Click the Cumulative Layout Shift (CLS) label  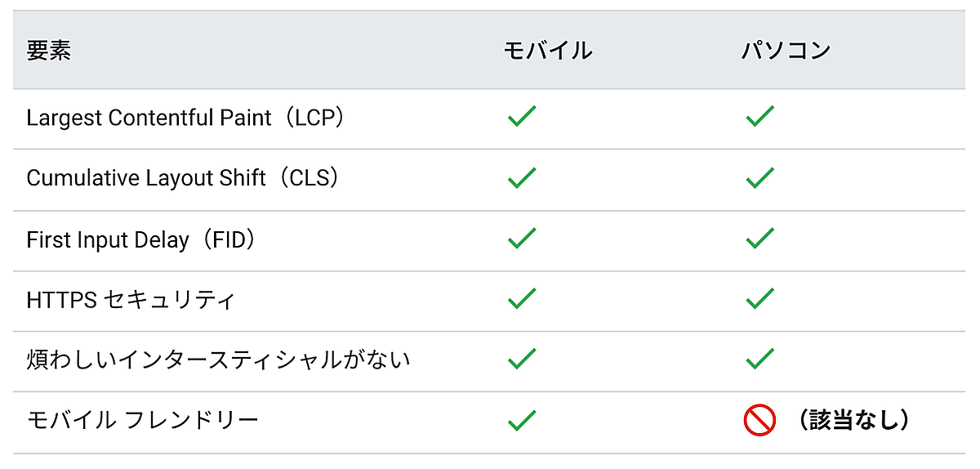183,178
